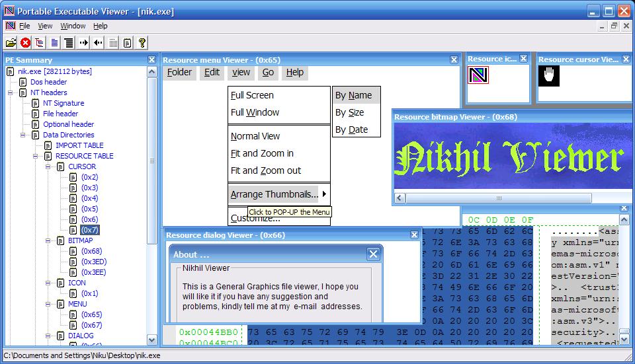The image size is (635, 364).
Task: Collapse the NT headers tree node
Action: [x=10, y=92]
